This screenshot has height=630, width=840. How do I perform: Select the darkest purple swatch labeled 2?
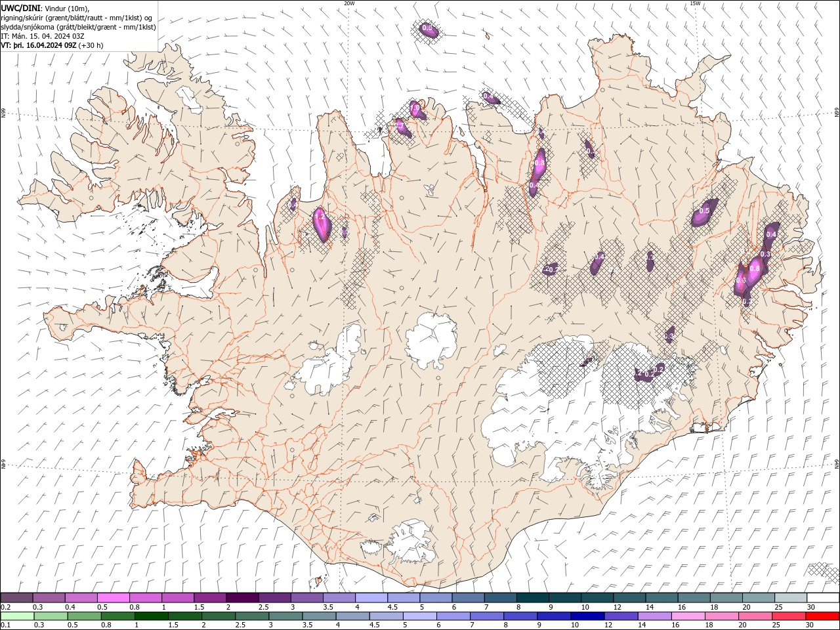click(241, 598)
